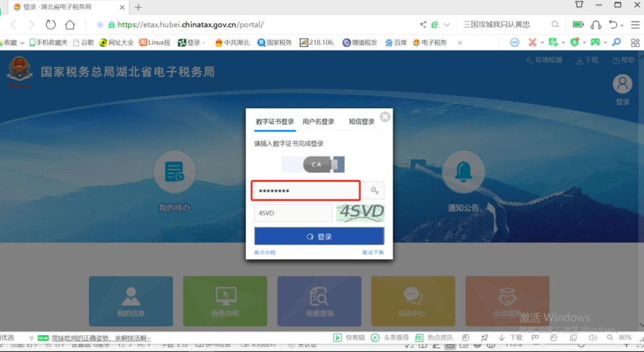Open a new tab with the plus button
644x352 pixels.
(x=138, y=7)
